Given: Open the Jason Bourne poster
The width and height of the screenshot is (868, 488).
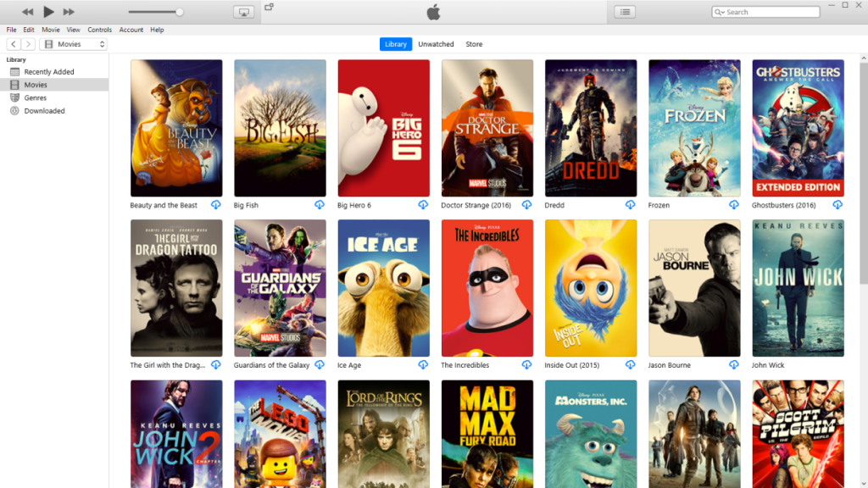Looking at the screenshot, I should click(694, 288).
